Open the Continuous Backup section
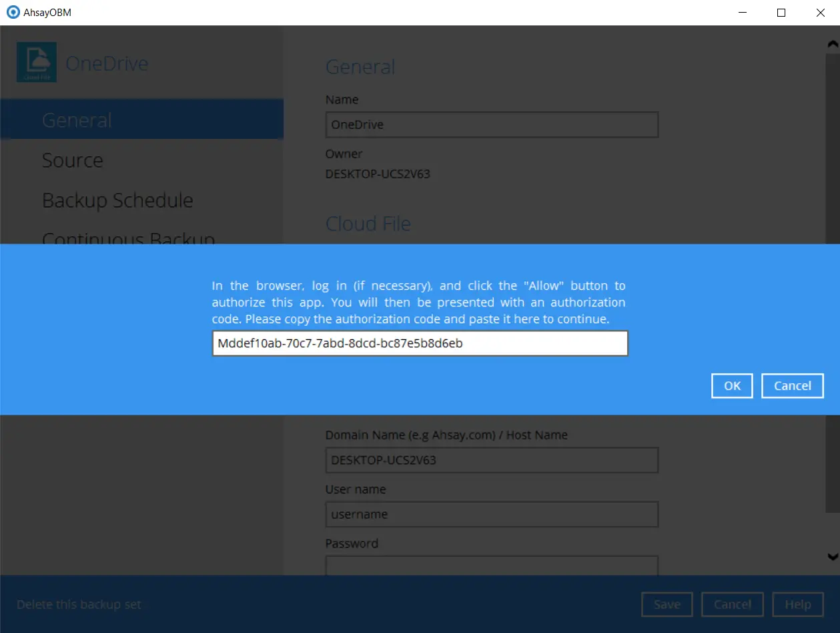Screen dimensions: 840x633 128,239
